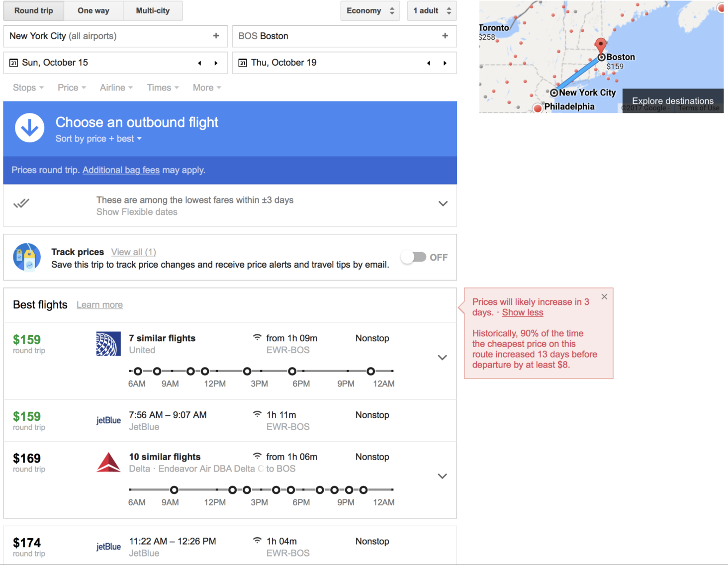This screenshot has width=728, height=565.
Task: Select the jetBlue logo on the $159 flight
Action: click(108, 420)
